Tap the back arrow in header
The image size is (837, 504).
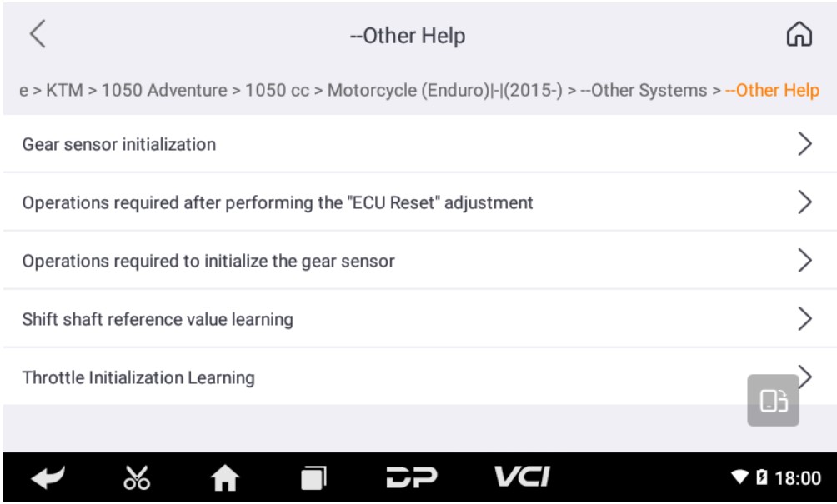coord(38,35)
